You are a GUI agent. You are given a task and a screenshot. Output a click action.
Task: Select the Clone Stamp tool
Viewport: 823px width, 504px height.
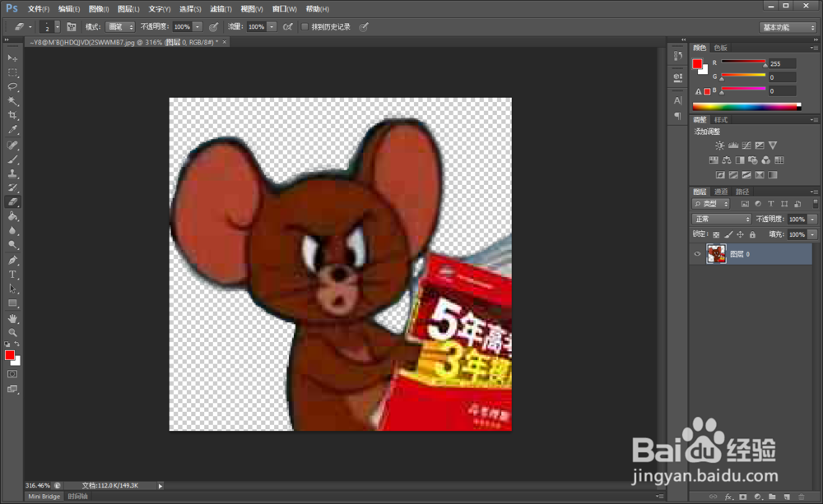(12, 173)
